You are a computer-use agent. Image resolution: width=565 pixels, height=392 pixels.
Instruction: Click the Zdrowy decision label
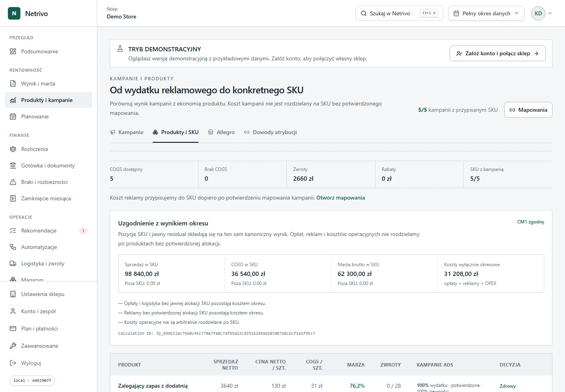pyautogui.click(x=508, y=386)
